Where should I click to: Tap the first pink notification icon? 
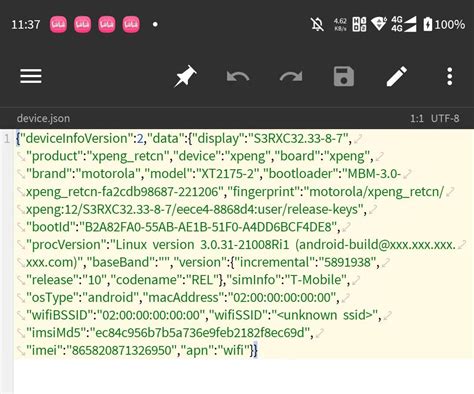(58, 24)
